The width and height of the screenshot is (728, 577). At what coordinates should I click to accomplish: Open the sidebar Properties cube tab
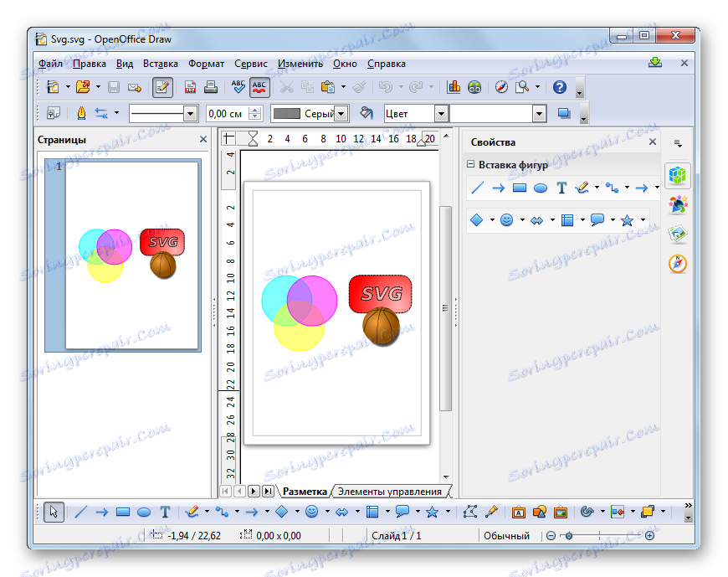click(x=678, y=175)
